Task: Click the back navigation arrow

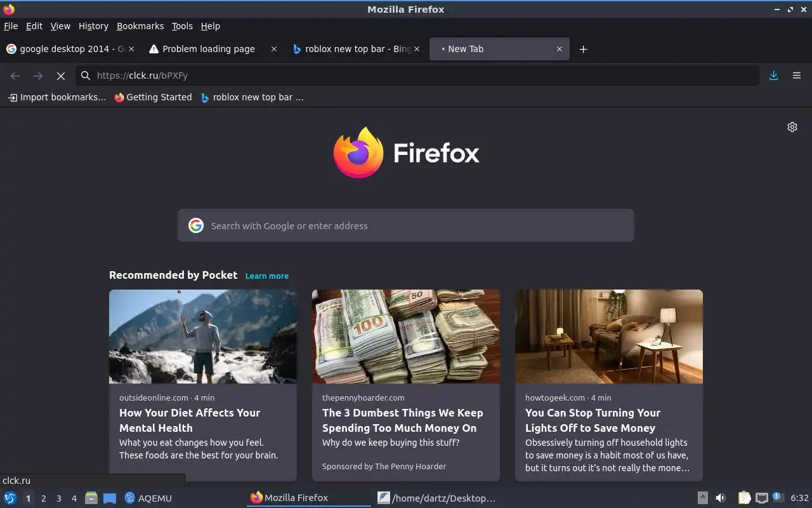Action: tap(15, 76)
